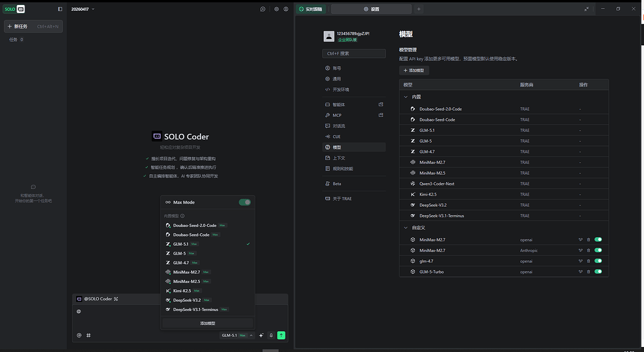This screenshot has width=644, height=352.
Task: Add a new tab with plus icon
Action: click(418, 9)
